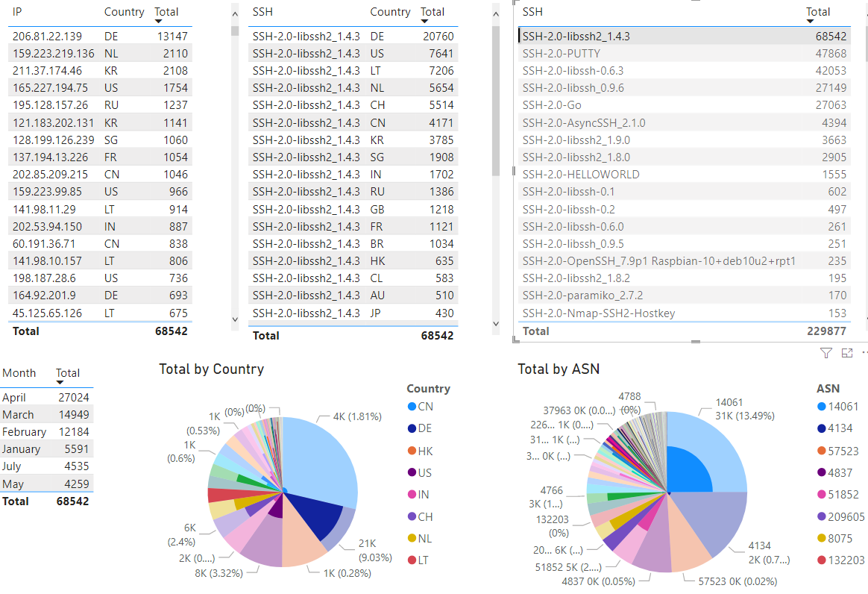Sort the right SSH table by SSH header
This screenshot has width=868, height=594.
[x=532, y=12]
